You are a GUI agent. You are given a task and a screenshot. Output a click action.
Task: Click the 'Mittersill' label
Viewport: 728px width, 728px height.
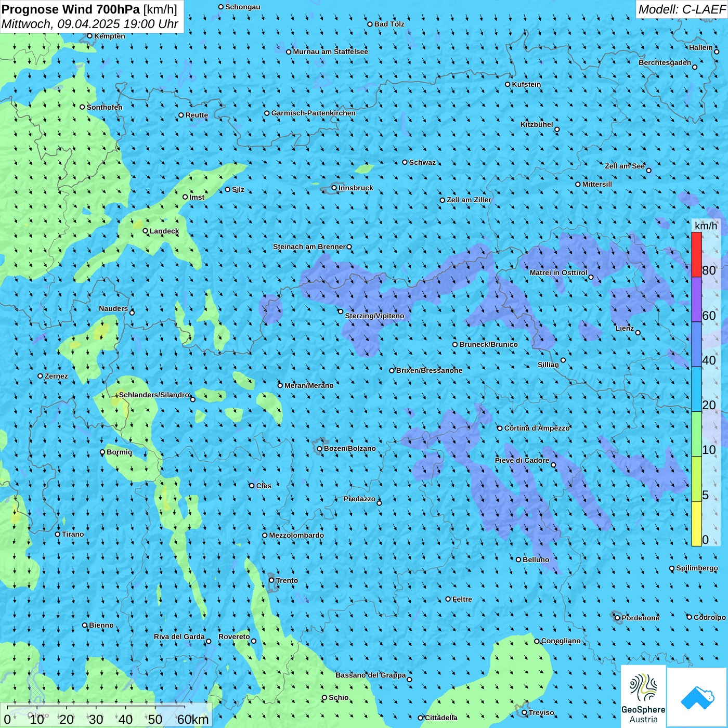click(597, 184)
